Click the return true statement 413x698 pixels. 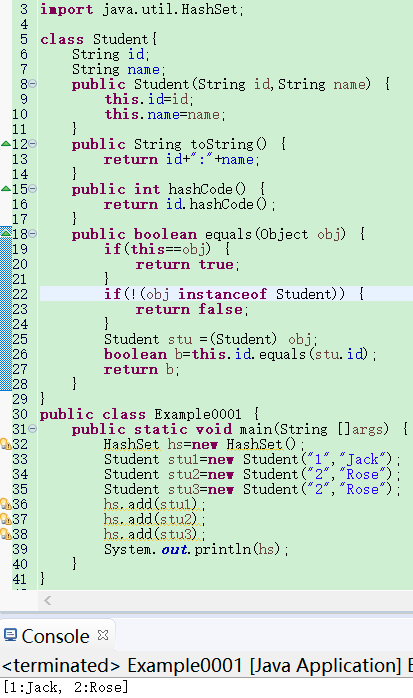tap(187, 264)
